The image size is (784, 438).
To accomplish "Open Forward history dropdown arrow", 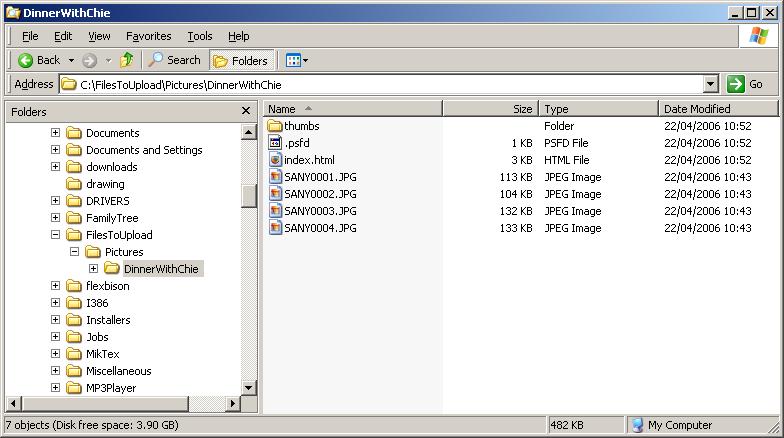I will coord(108,60).
